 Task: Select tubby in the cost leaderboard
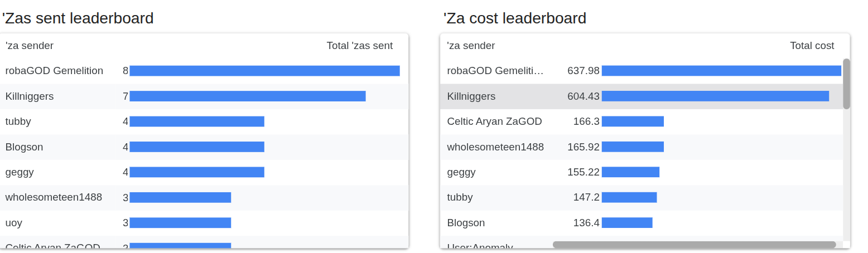(x=460, y=197)
